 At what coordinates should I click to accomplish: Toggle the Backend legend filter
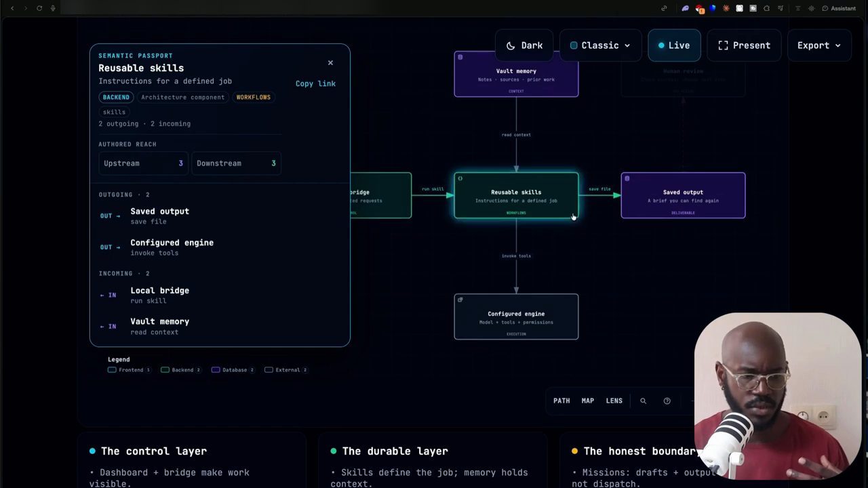[x=180, y=370]
